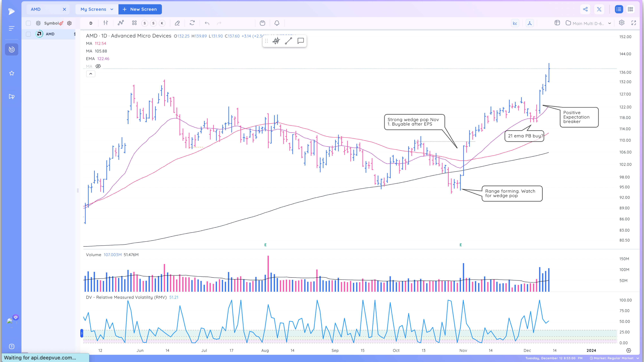Click the Volume indicator legend label
This screenshot has height=362, width=644.
93,255
